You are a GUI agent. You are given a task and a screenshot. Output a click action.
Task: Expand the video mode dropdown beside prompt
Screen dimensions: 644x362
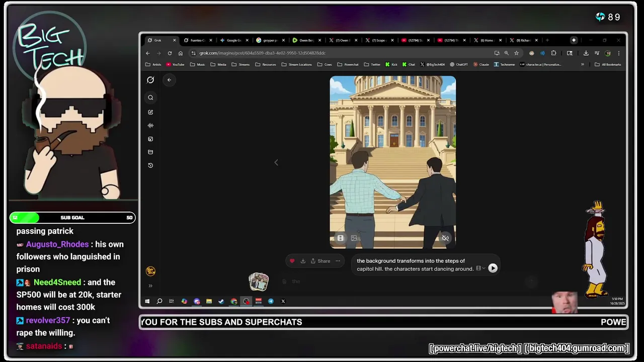coord(480,268)
